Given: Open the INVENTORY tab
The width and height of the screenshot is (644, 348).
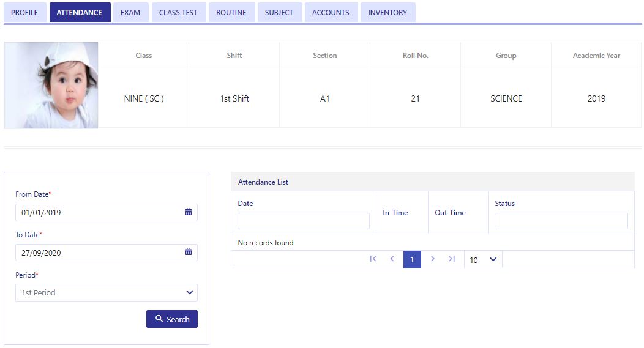Looking at the screenshot, I should click(388, 12).
